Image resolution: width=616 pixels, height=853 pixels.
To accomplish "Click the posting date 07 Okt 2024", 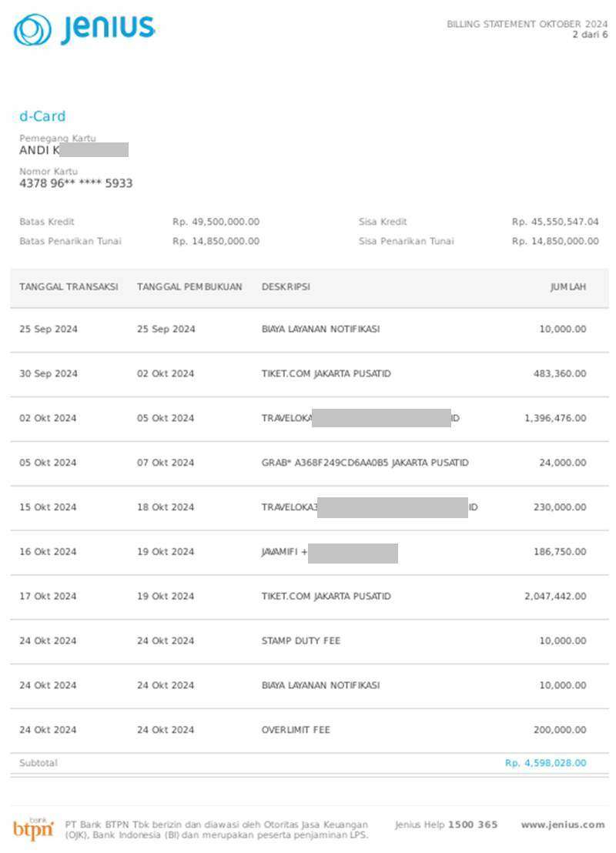I will coord(166,463).
